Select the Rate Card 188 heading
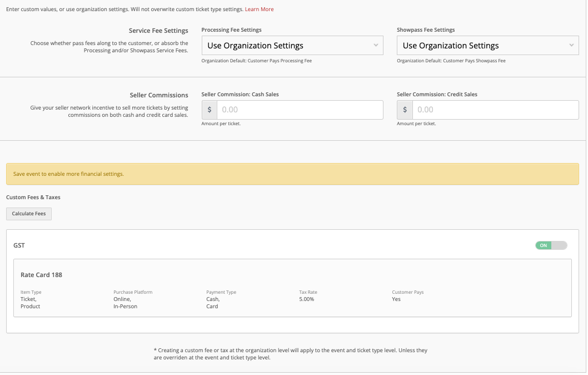 41,275
